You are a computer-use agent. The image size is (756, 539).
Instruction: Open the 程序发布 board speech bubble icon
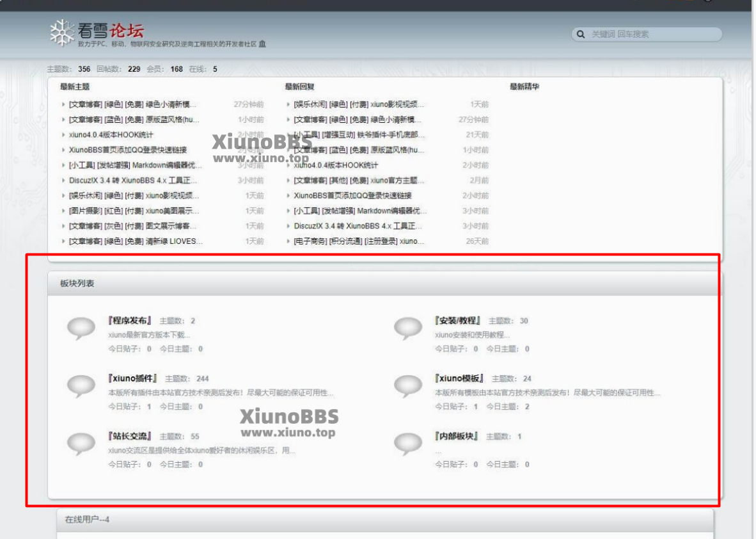click(x=81, y=328)
